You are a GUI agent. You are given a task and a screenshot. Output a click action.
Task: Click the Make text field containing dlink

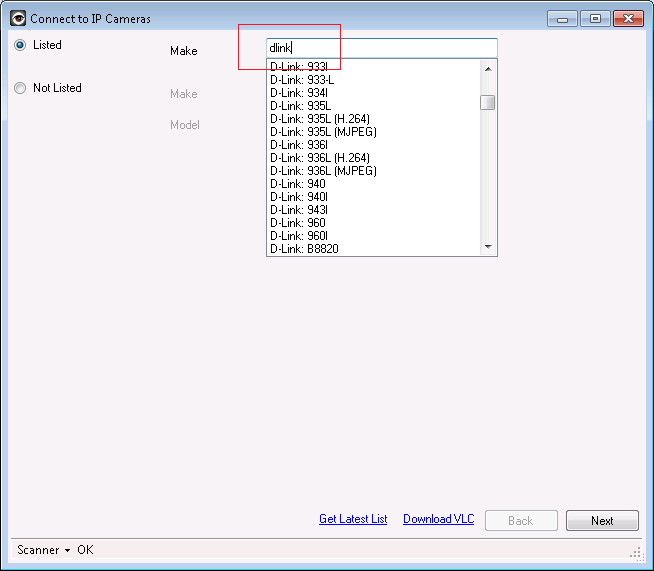(381, 48)
